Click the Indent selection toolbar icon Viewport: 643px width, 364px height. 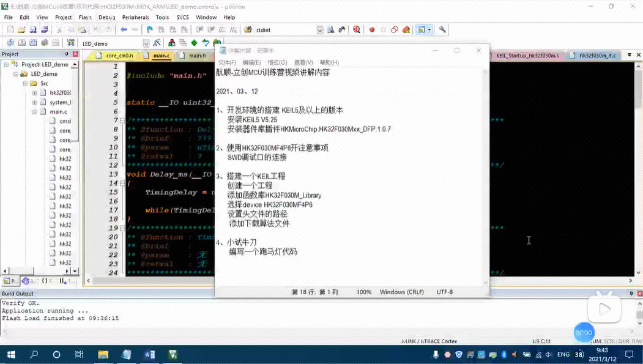pos(199,29)
